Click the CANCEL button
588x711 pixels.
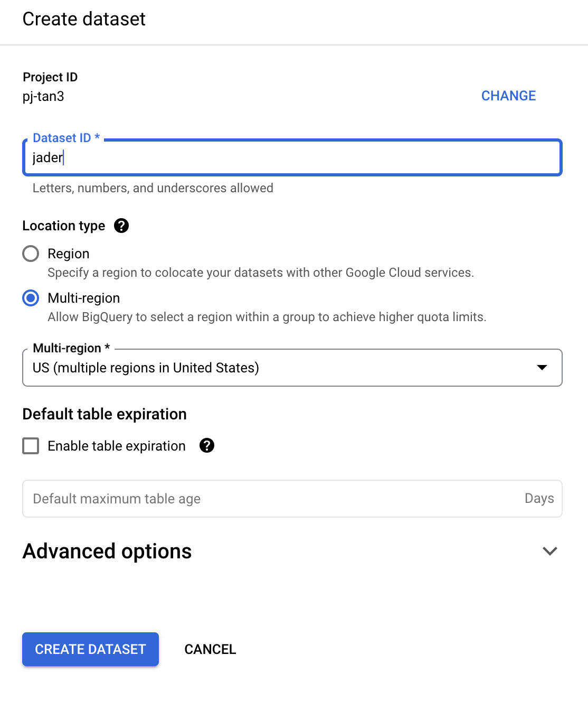coord(210,649)
